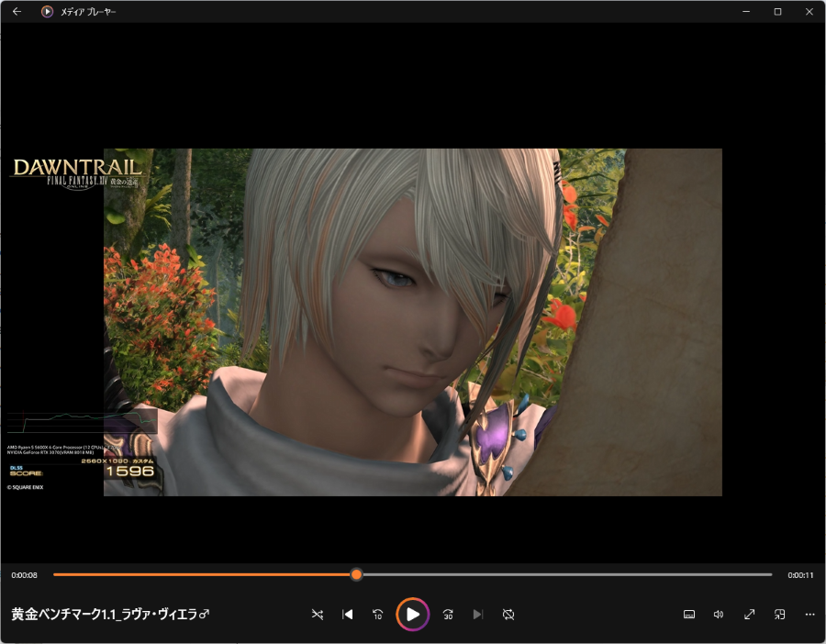Click the orange seek bar thumb
The height and width of the screenshot is (644, 826).
point(357,574)
